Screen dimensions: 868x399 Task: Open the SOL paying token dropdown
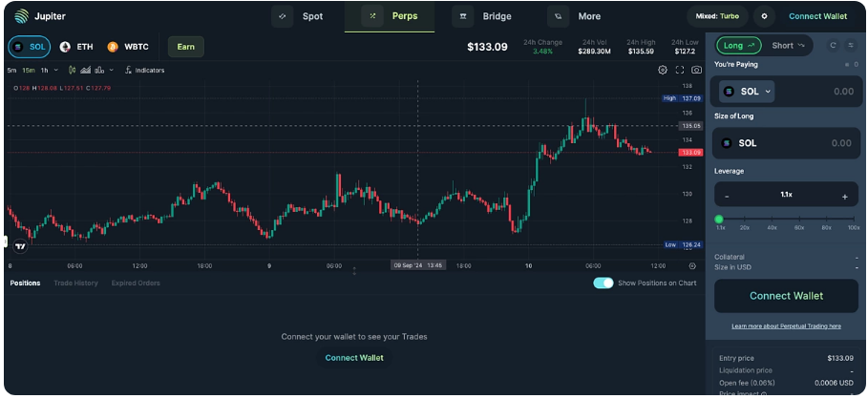(x=747, y=92)
